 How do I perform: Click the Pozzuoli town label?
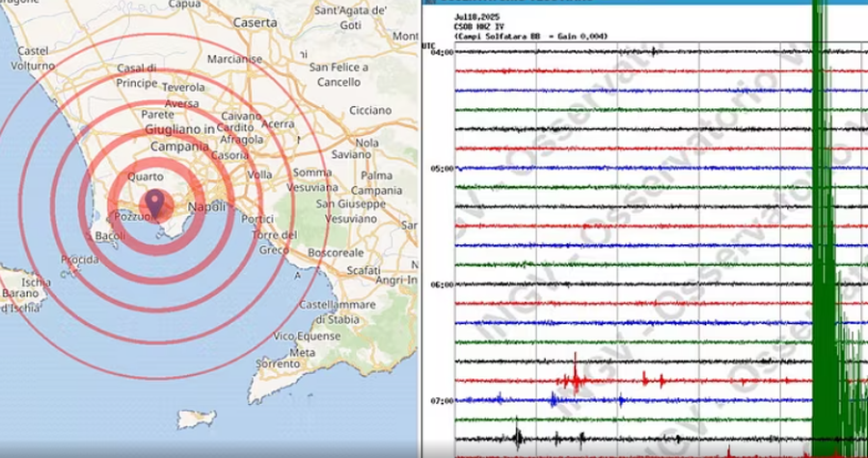click(130, 218)
